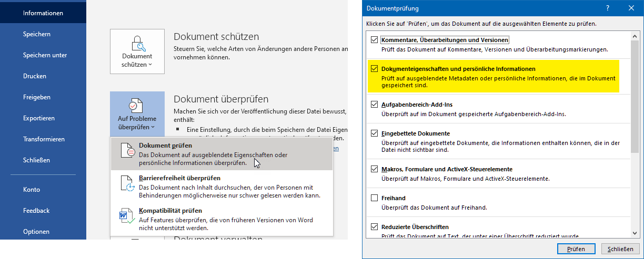This screenshot has width=644, height=259.
Task: Click the Kompatibilität Word document icon
Action: (x=127, y=215)
